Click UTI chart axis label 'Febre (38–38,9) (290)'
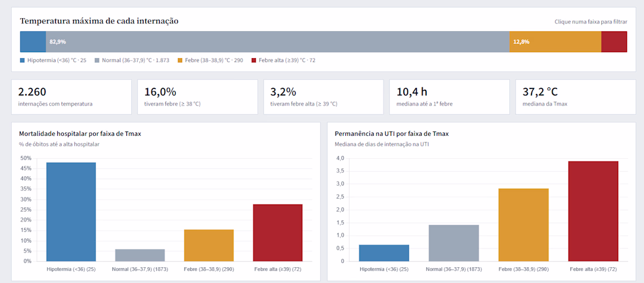 pos(523,270)
